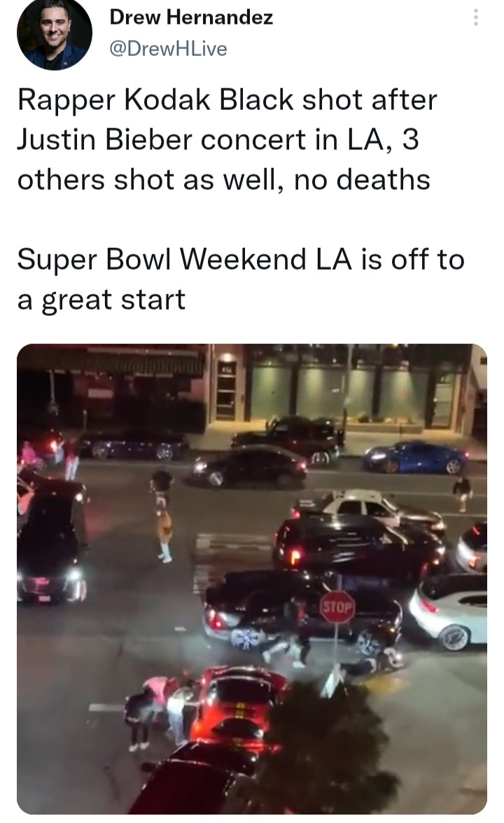
Task: Click the "others shot as well, no deaths" line
Action: (224, 179)
